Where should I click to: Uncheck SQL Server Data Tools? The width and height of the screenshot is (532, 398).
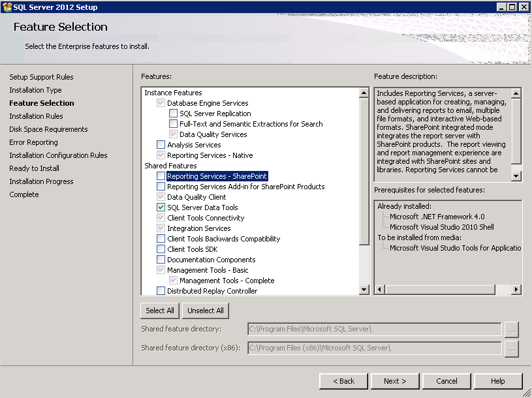161,207
